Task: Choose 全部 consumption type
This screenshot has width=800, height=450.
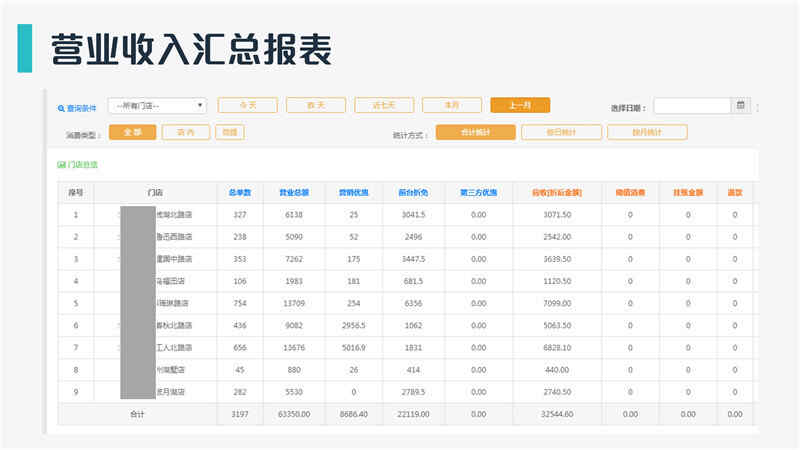Action: (133, 132)
